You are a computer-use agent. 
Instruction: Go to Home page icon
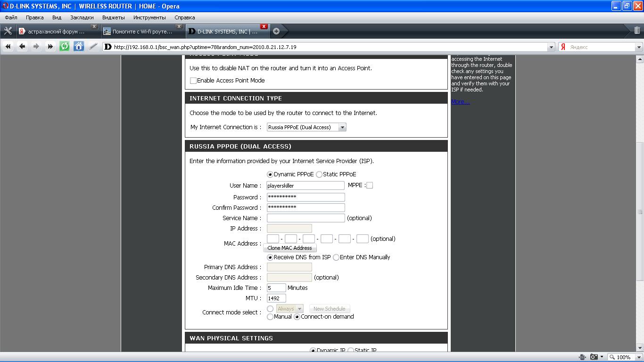coord(79,46)
